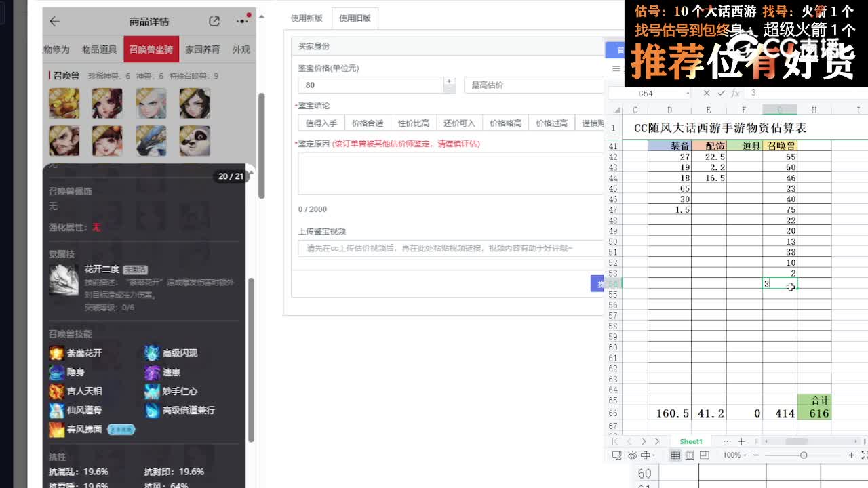Click the zoom out minus button

tap(756, 455)
